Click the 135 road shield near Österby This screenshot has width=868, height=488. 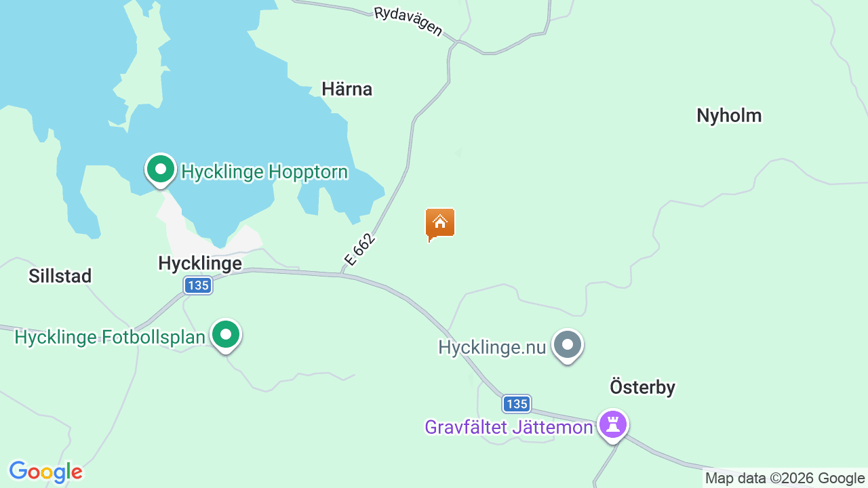[517, 404]
